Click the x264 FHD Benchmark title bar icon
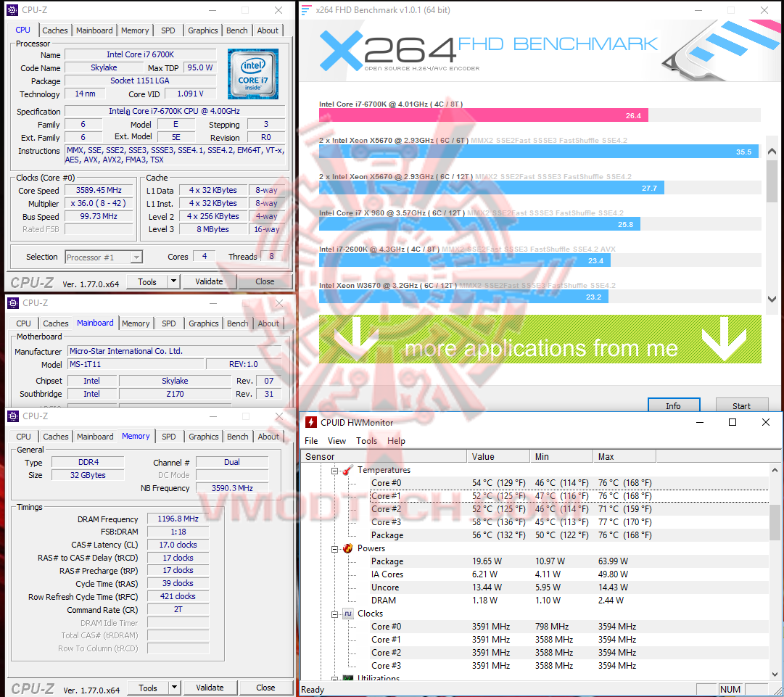Screen dimensions: 784x697 [307, 10]
